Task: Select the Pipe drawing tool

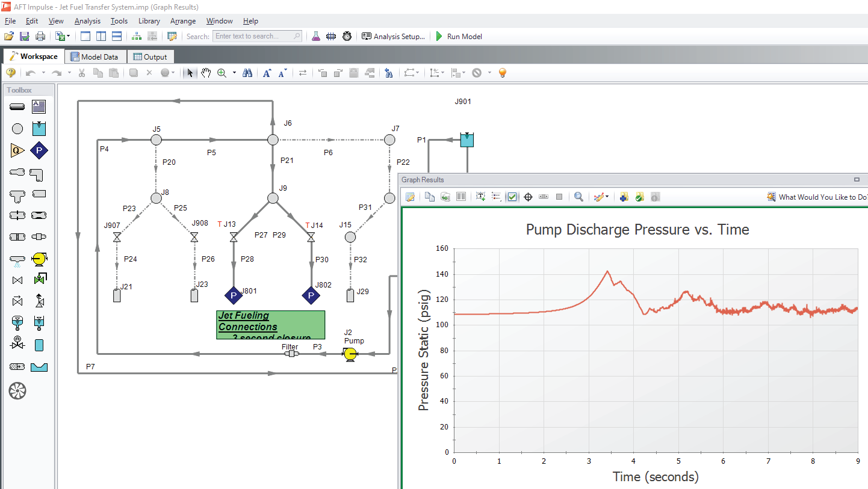Action: 17,107
